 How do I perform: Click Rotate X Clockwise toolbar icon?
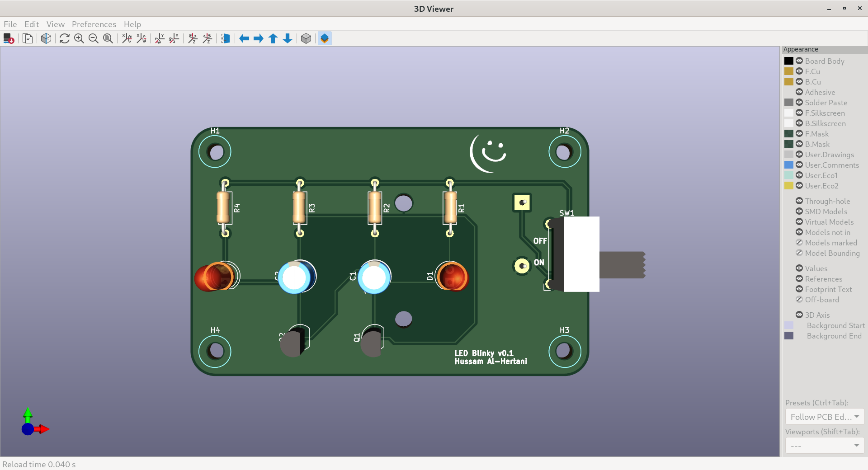point(127,38)
